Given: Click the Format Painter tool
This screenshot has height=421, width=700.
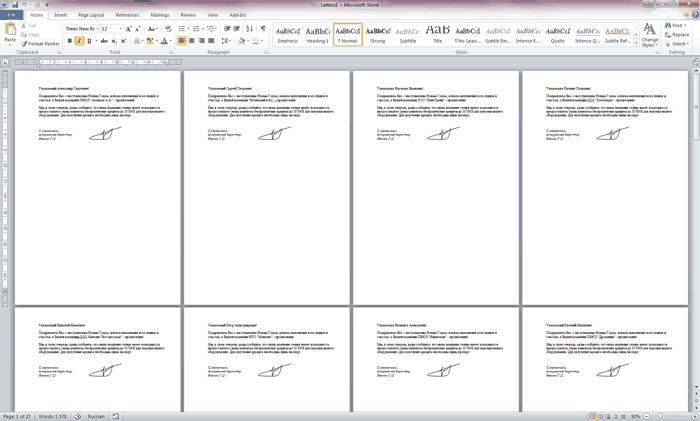Looking at the screenshot, I should pos(41,44).
